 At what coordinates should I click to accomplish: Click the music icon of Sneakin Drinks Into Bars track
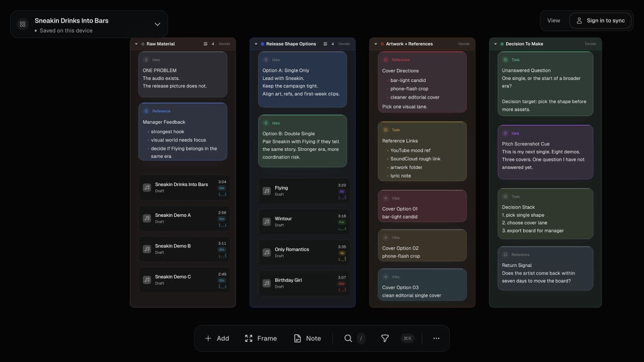[x=147, y=188]
